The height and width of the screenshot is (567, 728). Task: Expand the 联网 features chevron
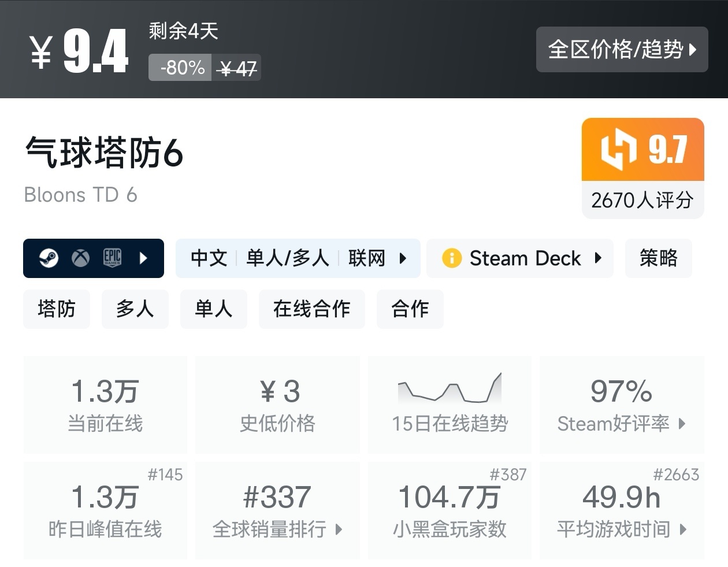(403, 258)
